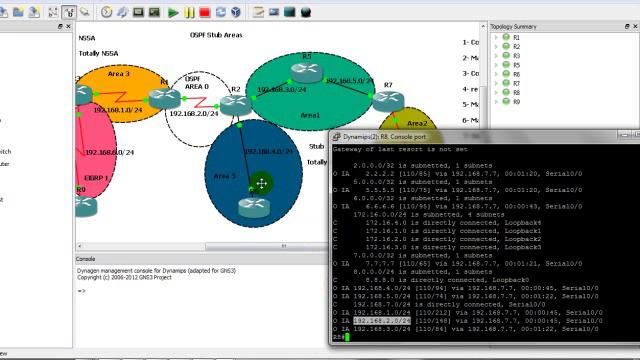Expand R3 in Topology Summary
The height and width of the screenshot is (360, 640).
496,56
